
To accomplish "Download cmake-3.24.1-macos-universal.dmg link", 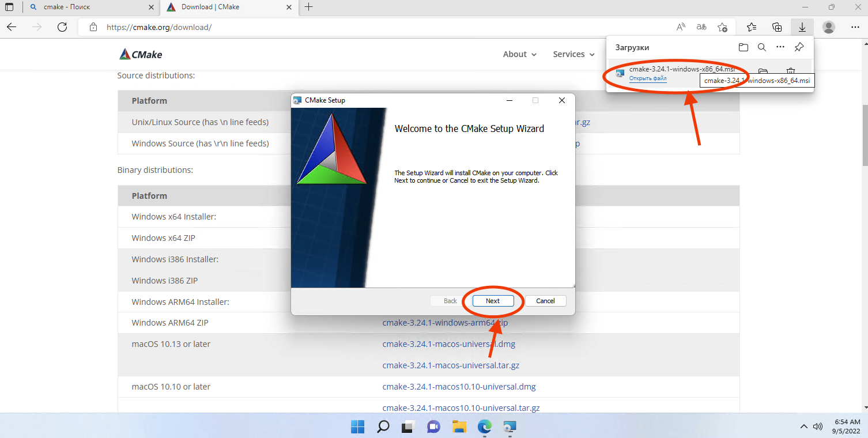I will [448, 344].
